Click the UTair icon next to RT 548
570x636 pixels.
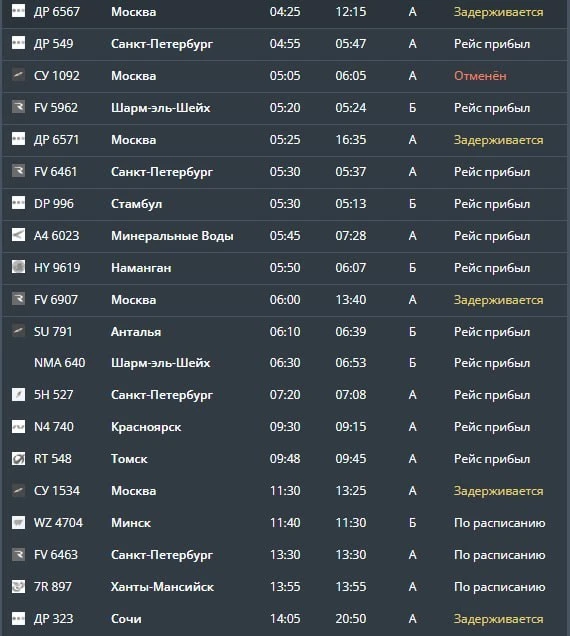click(x=18, y=458)
